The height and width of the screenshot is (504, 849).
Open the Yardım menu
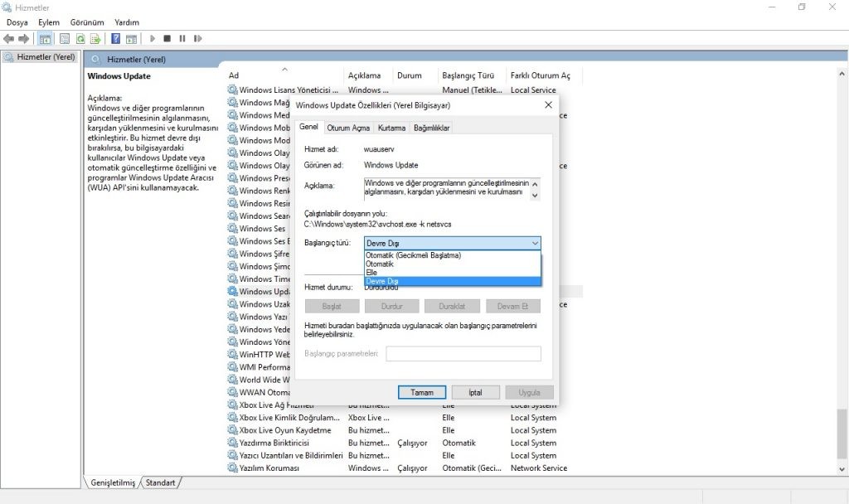click(127, 22)
